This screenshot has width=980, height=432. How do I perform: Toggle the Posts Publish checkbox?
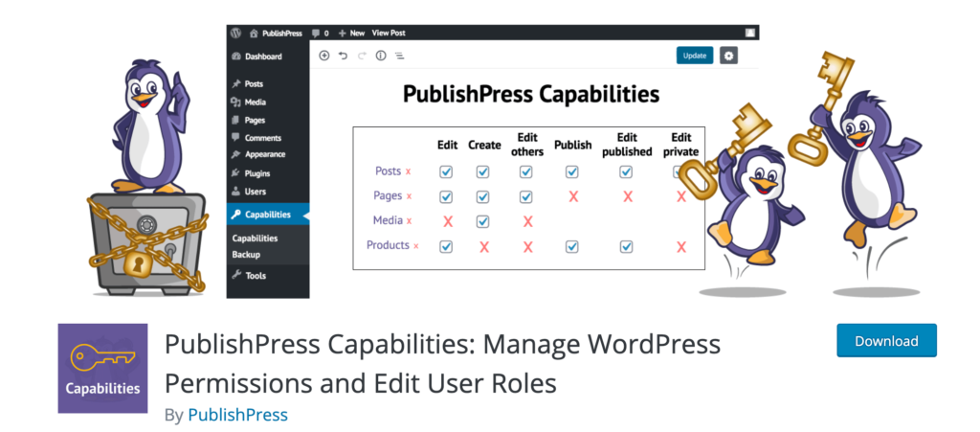pos(572,171)
